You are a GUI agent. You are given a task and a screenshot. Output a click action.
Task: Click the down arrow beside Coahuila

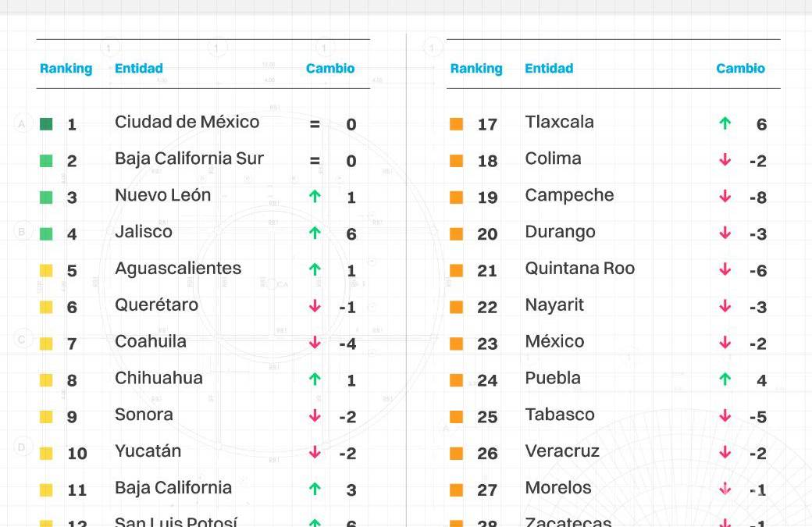point(315,343)
